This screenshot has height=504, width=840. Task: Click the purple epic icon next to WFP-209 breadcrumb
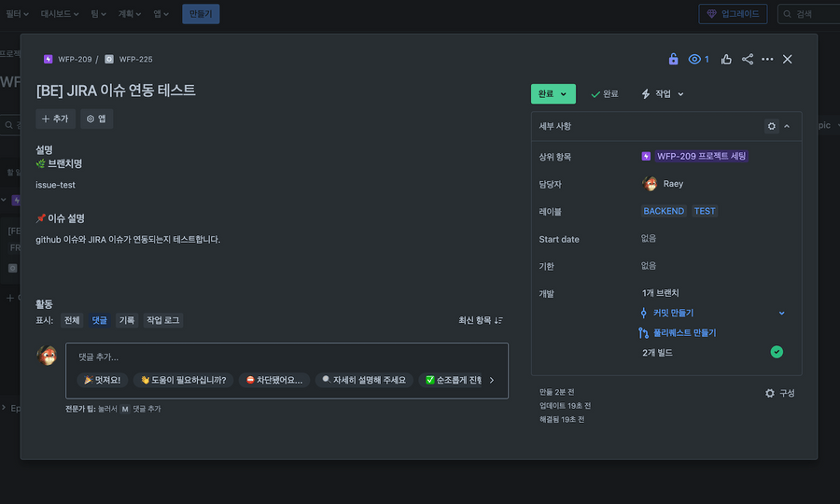(x=49, y=59)
